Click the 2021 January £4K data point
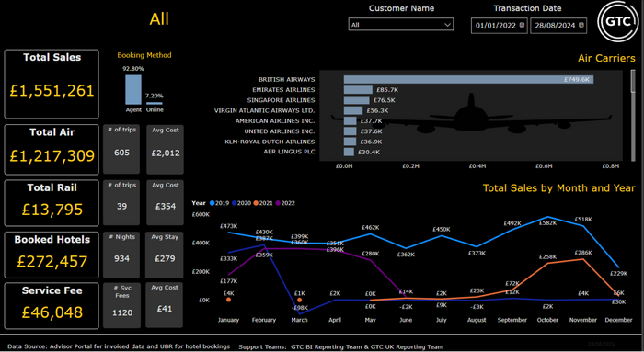 (x=228, y=300)
